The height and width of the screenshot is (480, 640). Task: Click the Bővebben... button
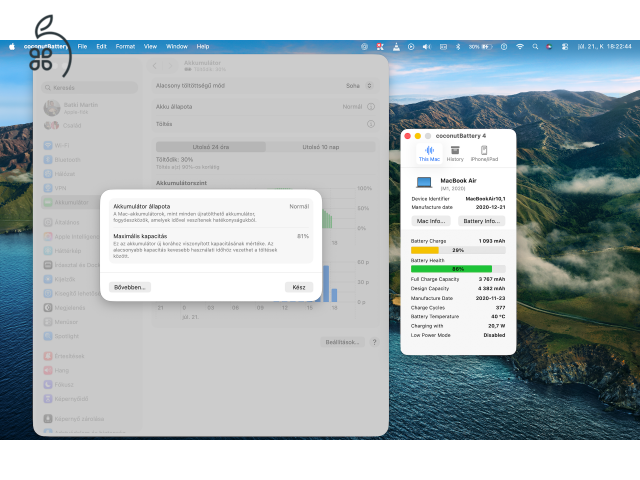click(130, 287)
